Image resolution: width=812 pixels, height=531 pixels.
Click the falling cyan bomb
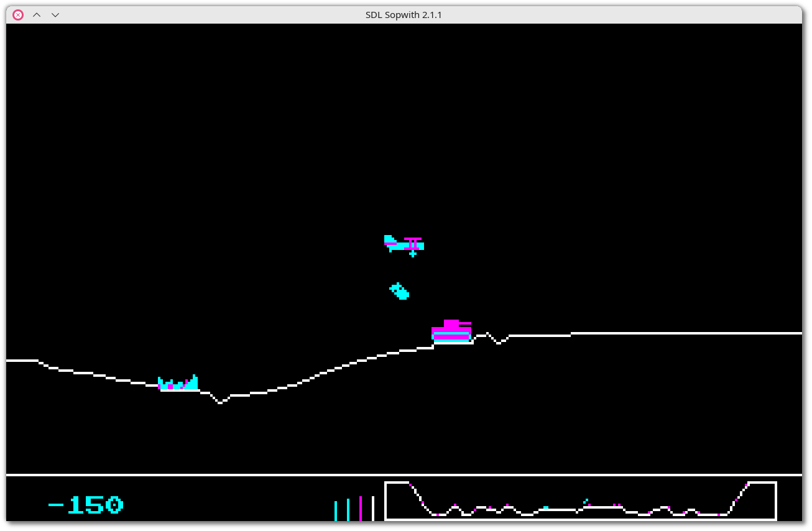[399, 291]
